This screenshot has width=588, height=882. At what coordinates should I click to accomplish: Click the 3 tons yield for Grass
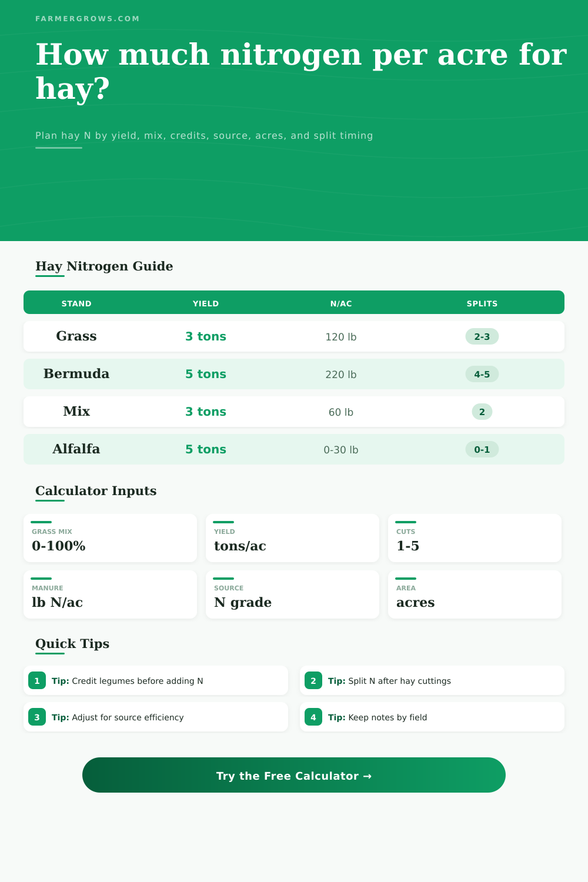[206, 336]
